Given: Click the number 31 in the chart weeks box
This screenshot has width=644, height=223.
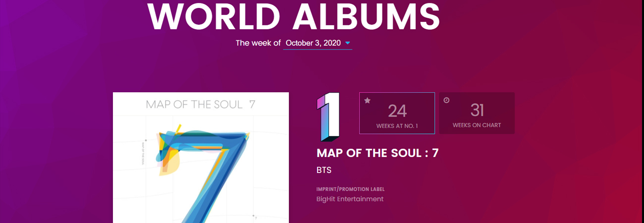Looking at the screenshot, I should pos(477,111).
